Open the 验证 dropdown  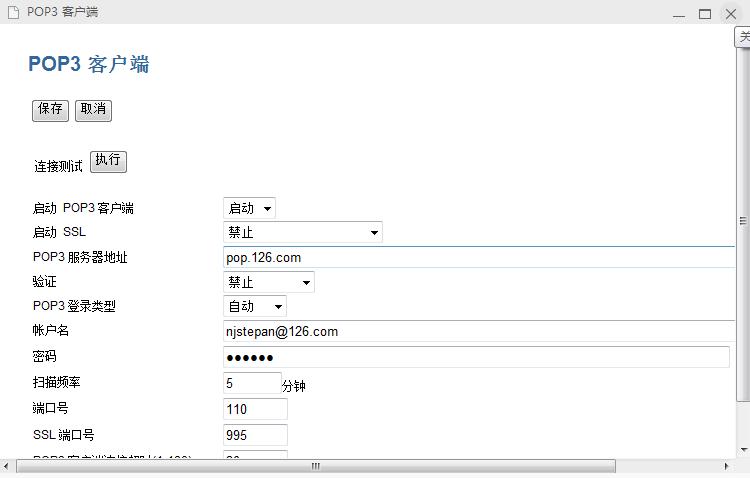(x=269, y=282)
